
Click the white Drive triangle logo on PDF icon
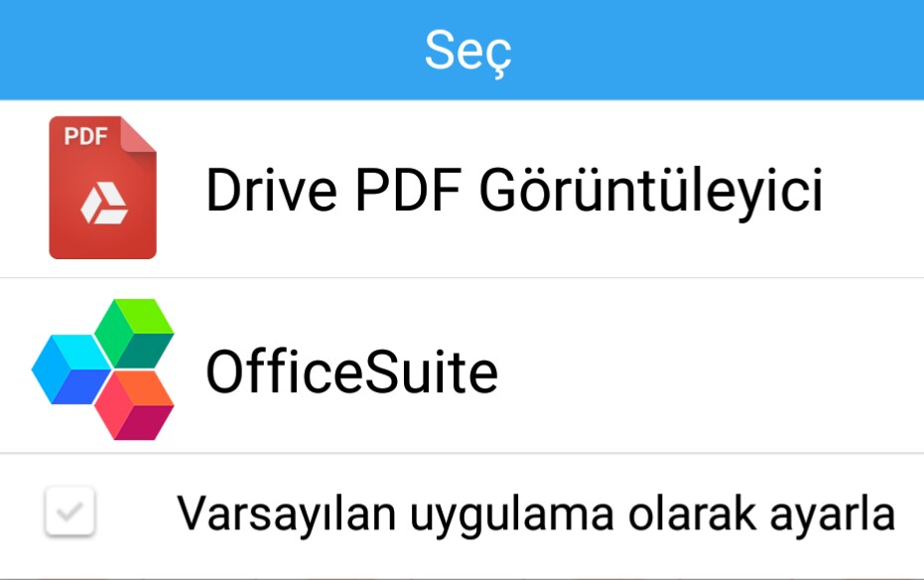point(104,204)
